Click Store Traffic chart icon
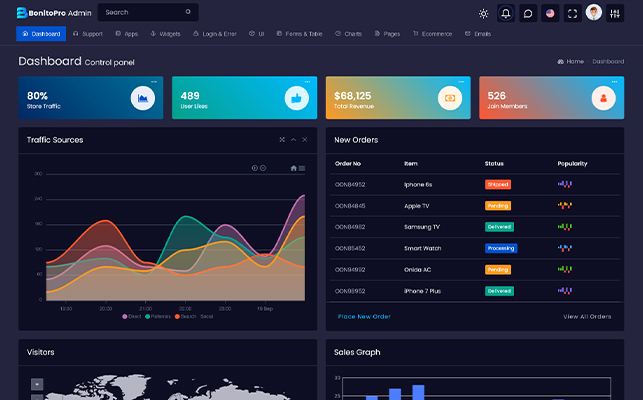Viewport: 643px width, 400px height. tap(143, 98)
